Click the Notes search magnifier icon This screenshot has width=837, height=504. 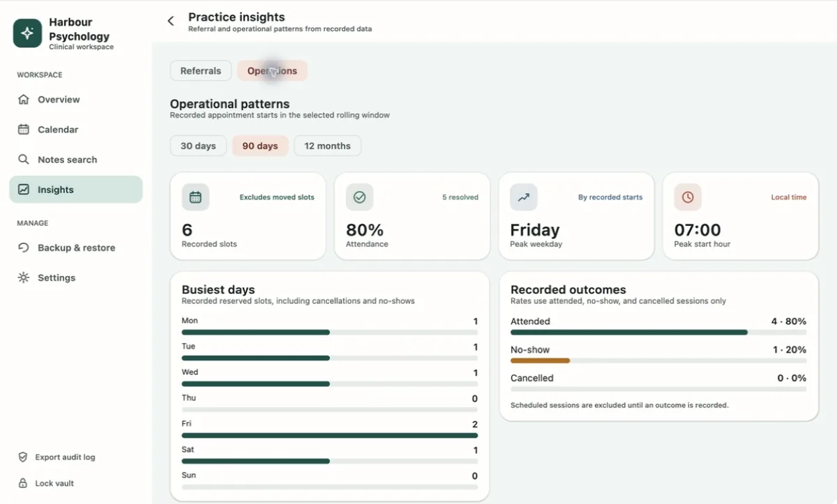coord(24,160)
